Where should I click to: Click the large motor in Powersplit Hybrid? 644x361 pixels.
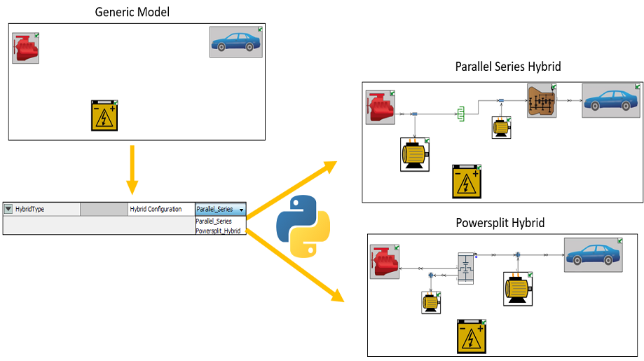point(518,289)
